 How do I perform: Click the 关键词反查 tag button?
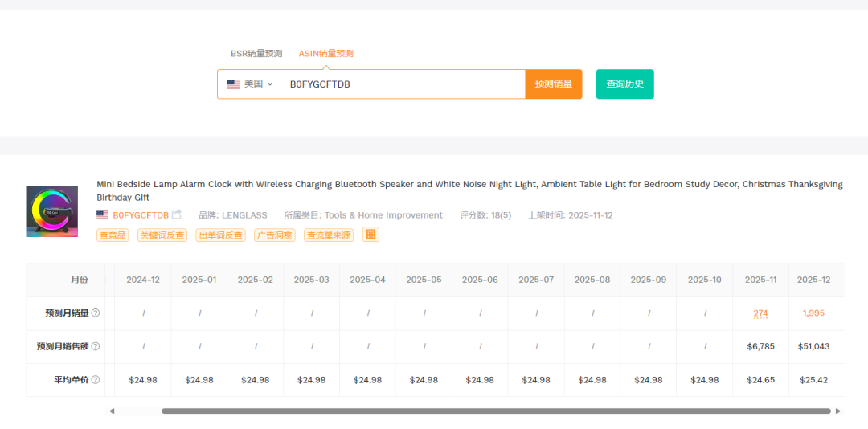(x=162, y=235)
